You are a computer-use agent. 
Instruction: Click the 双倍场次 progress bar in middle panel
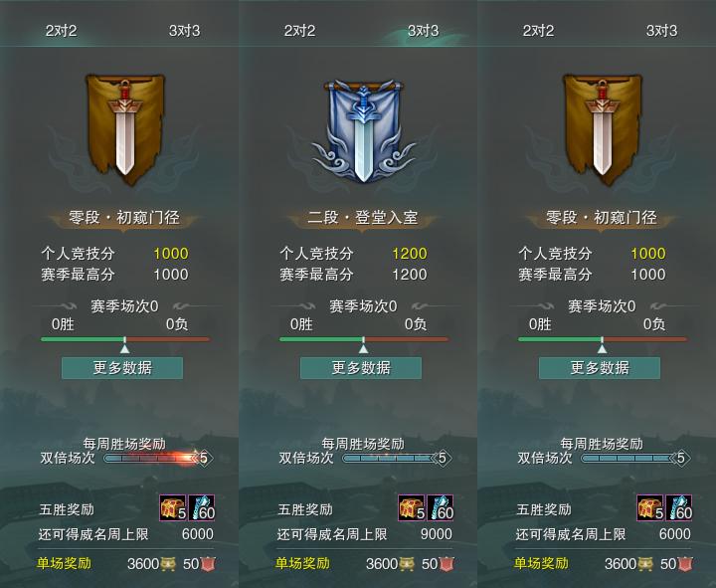397,458
